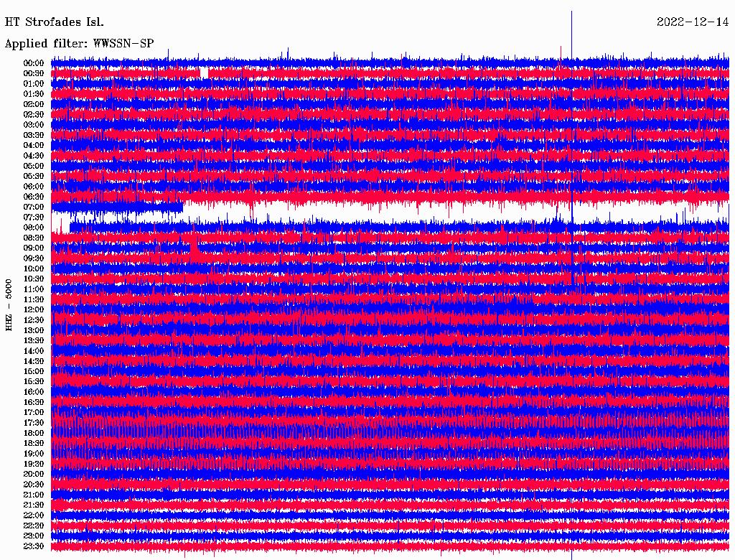
Task: Select the 11:00 time label
Action: tap(34, 289)
